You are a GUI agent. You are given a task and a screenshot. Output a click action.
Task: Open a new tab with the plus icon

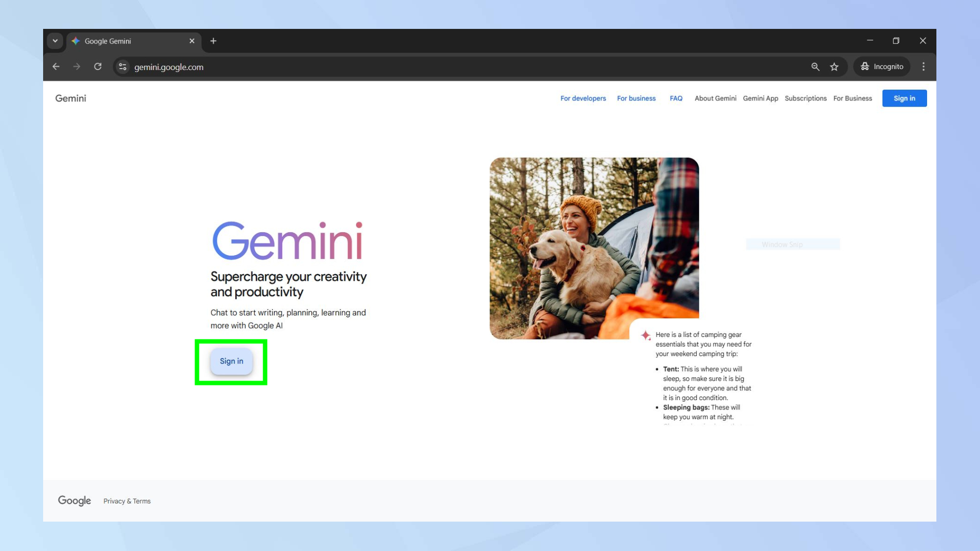pos(213,41)
